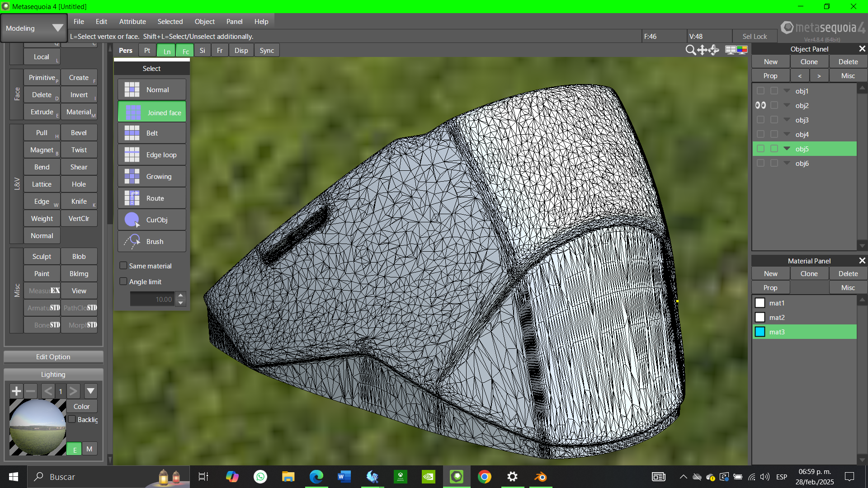
Task: Tick the Angle limit checkbox
Action: click(123, 282)
